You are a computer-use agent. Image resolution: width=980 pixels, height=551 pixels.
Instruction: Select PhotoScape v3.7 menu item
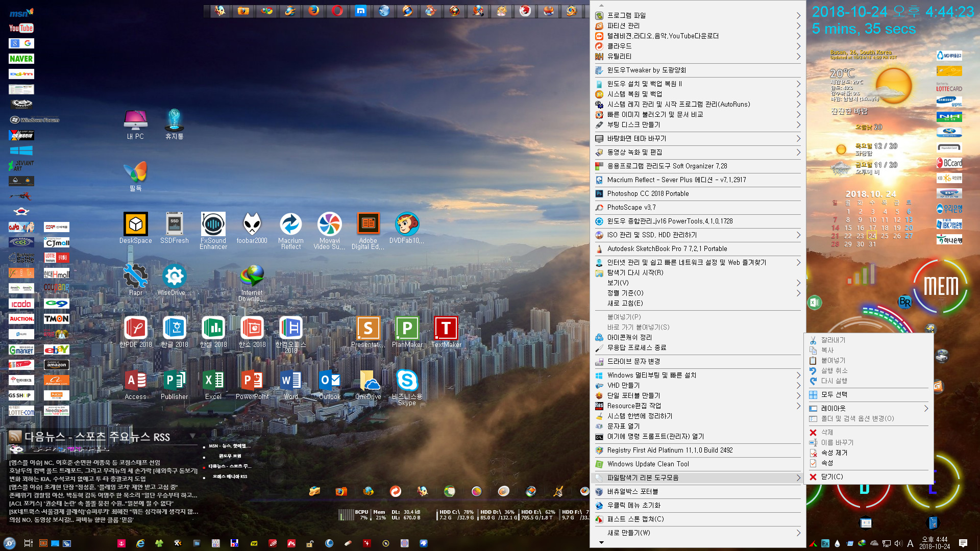coord(698,207)
